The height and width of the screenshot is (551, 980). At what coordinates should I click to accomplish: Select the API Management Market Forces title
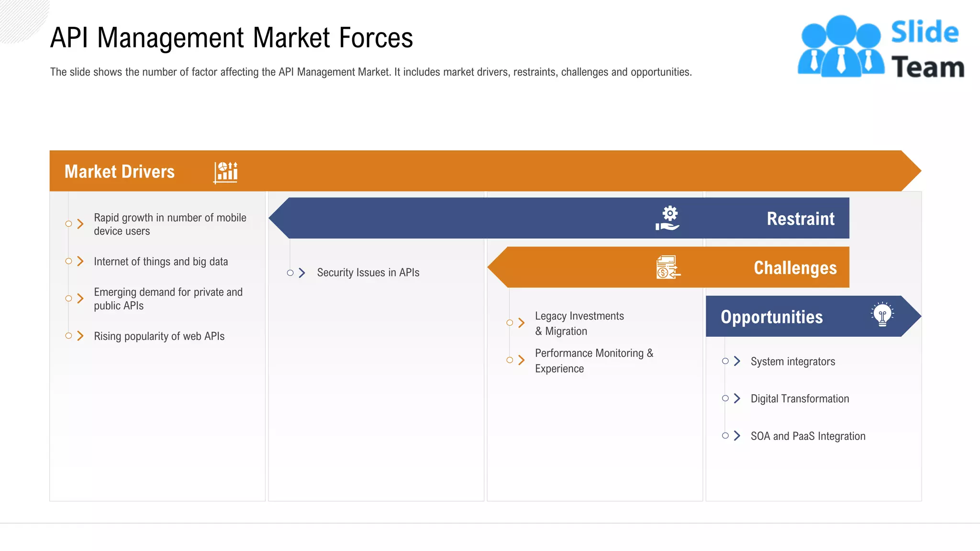tap(232, 37)
